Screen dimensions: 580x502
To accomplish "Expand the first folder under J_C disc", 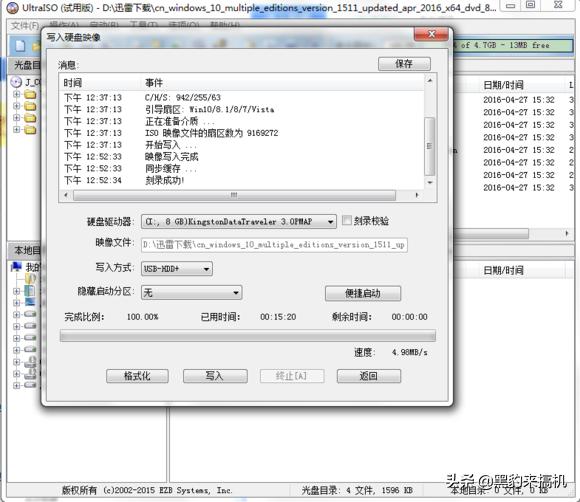I will pos(16,94).
